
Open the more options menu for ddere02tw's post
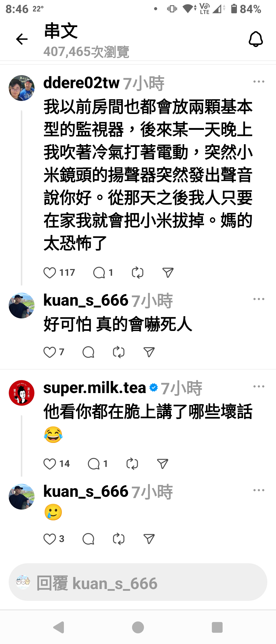tap(259, 82)
